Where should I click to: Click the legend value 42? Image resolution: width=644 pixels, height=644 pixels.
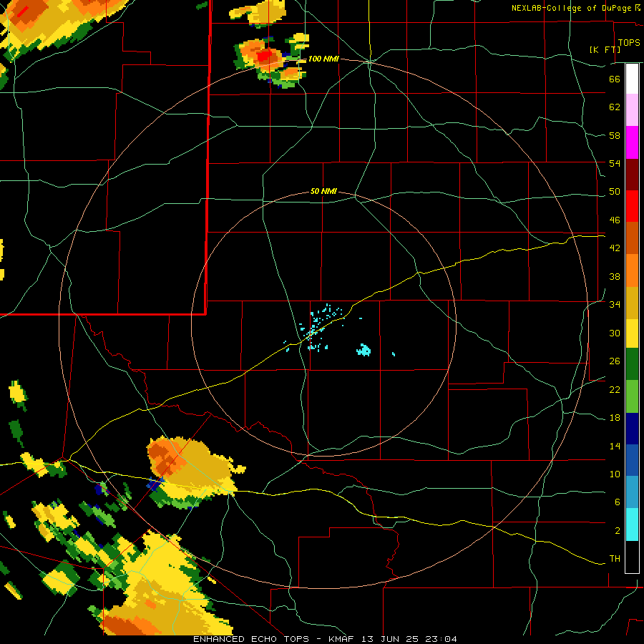[x=615, y=248]
